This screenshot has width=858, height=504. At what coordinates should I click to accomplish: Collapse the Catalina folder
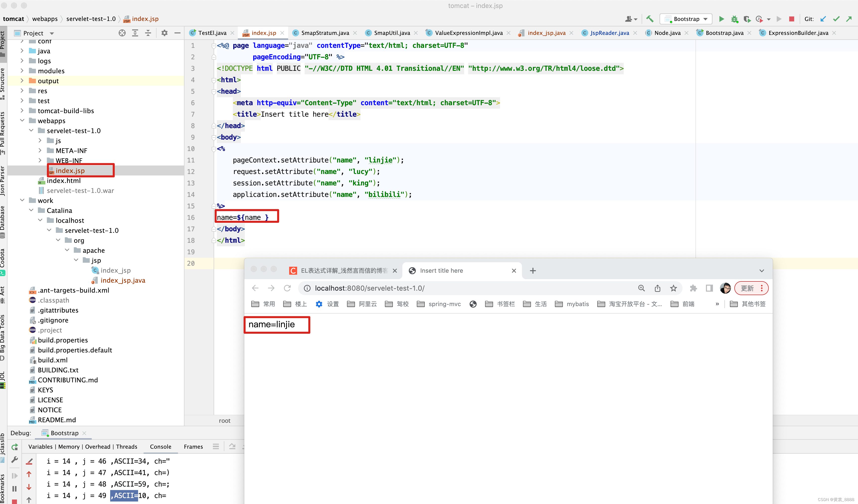[31, 210]
